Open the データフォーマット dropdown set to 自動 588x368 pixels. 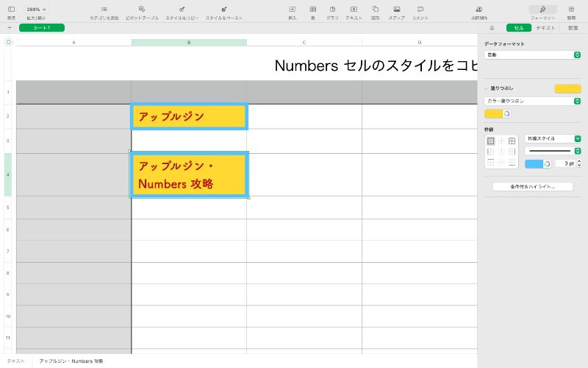point(532,54)
